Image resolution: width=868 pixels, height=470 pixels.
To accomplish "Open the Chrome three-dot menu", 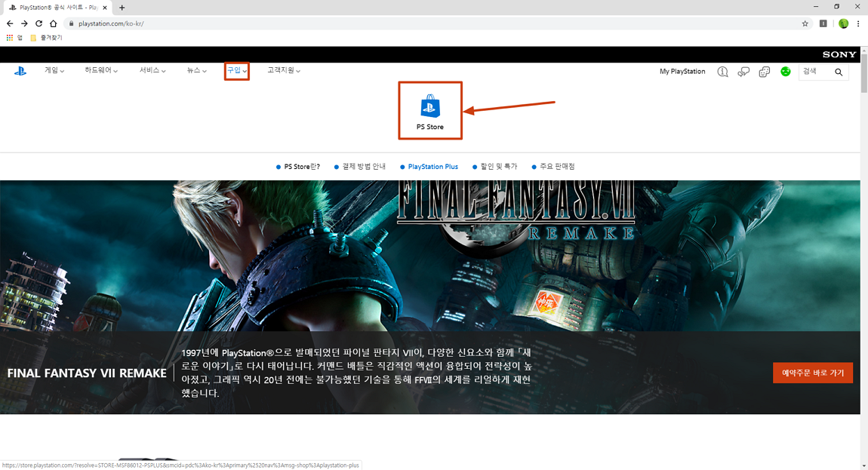I will 858,23.
